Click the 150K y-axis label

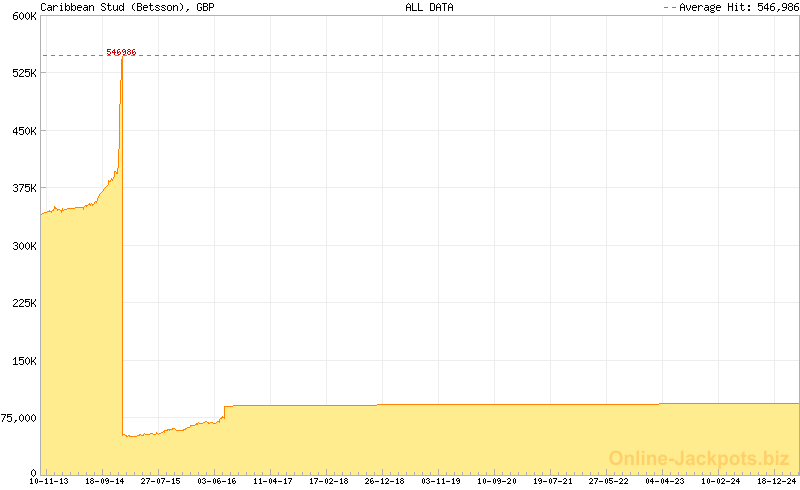tap(24, 361)
